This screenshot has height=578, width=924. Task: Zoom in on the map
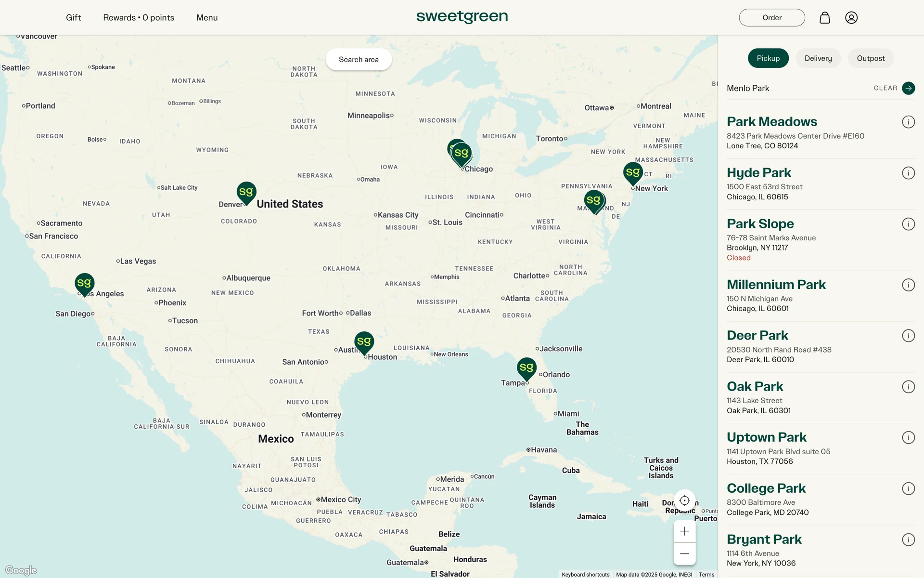[x=684, y=531]
